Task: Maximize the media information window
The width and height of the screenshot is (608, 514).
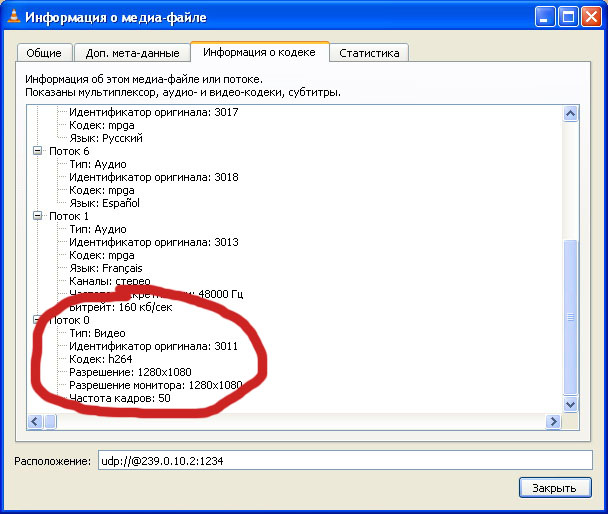Action: click(568, 17)
